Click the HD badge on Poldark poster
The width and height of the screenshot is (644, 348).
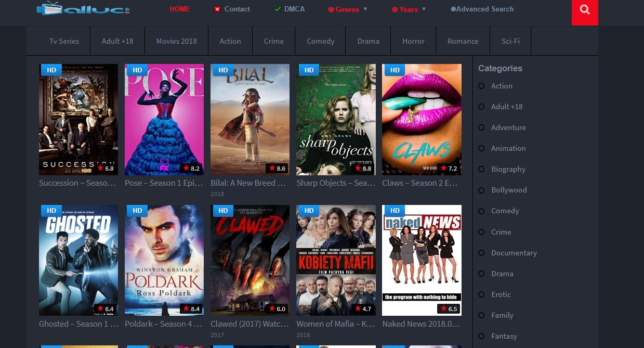(x=137, y=210)
